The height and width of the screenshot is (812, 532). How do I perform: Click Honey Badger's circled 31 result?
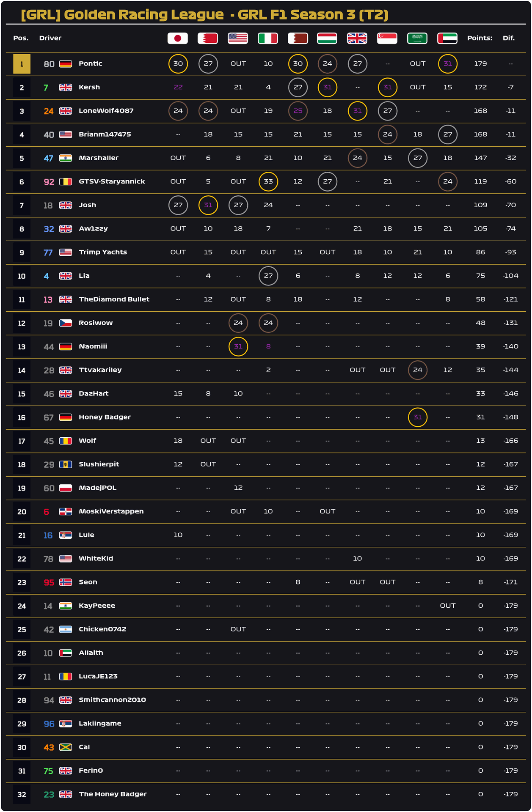point(418,417)
